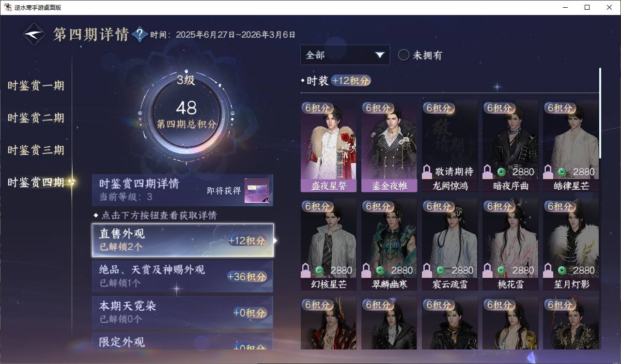Click the lock icon on 龙阙惊鸿
Image resolution: width=621 pixels, height=364 pixels.
tap(427, 171)
